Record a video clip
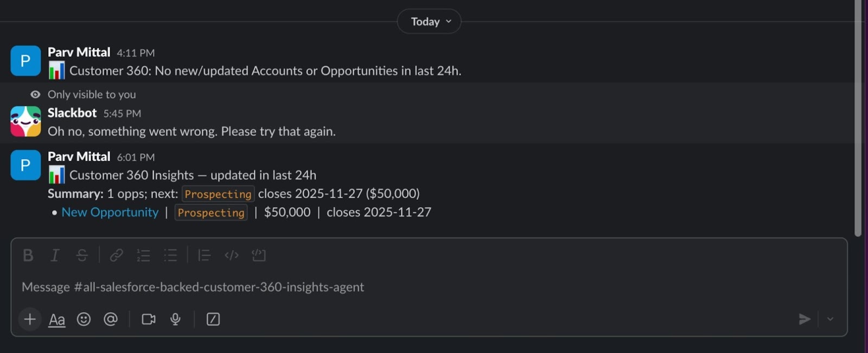Viewport: 868px width, 353px height. click(149, 319)
